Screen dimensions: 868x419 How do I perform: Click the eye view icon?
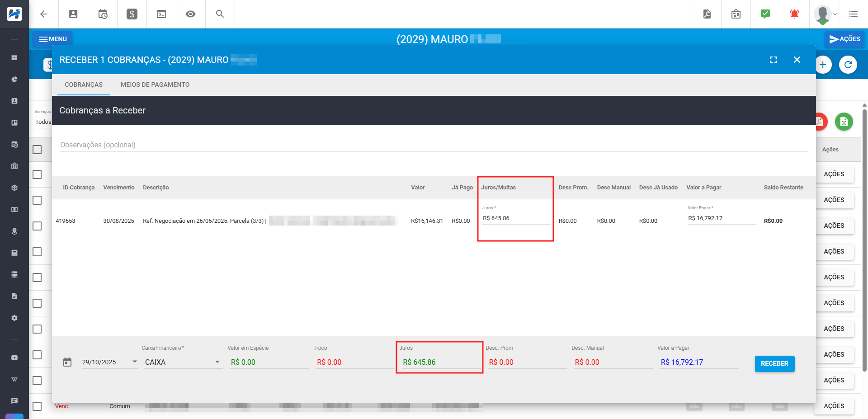tap(191, 14)
